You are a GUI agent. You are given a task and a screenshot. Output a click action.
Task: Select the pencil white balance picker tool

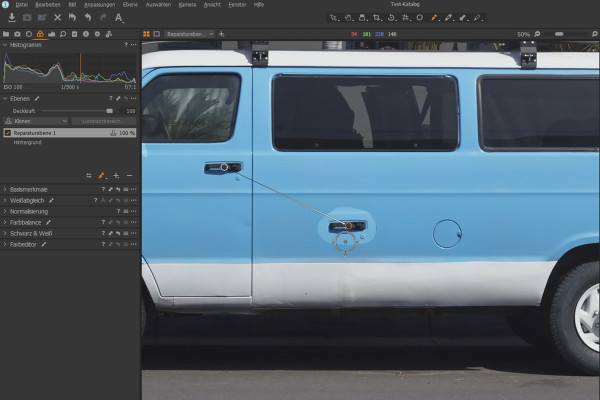coord(448,18)
